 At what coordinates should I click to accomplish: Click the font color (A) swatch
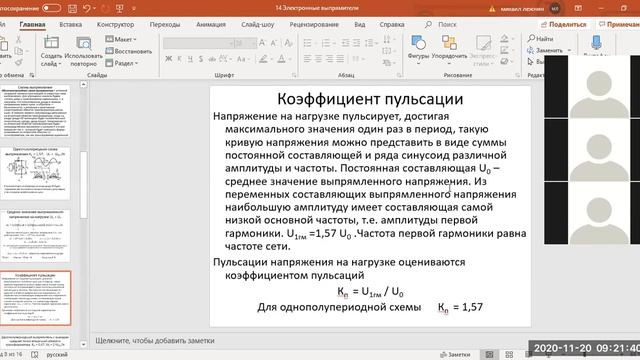[x=281, y=59]
